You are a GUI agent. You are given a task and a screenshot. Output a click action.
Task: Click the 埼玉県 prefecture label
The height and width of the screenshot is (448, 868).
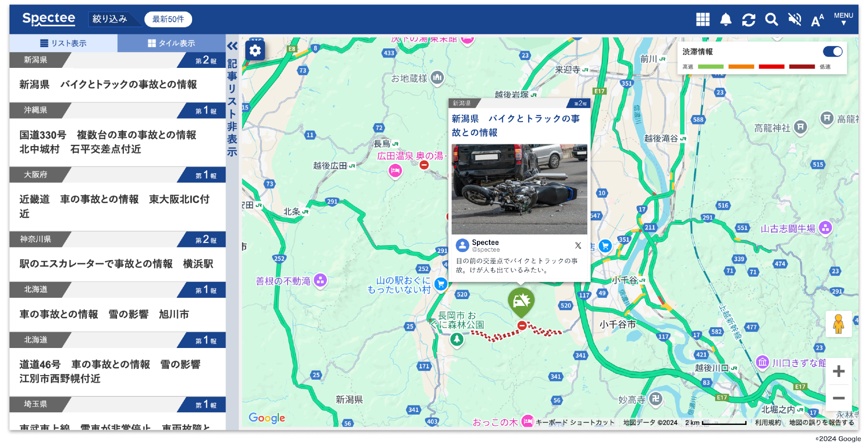(x=36, y=404)
